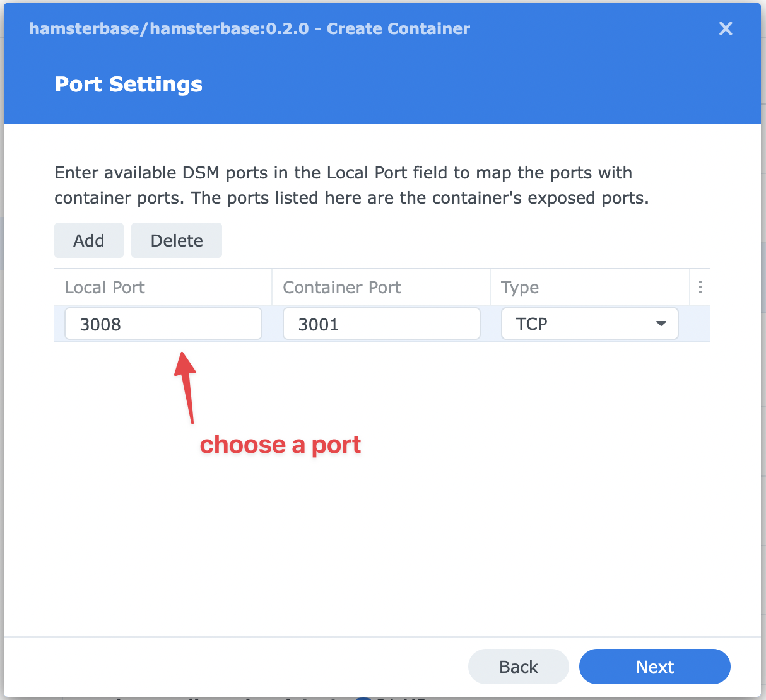Click the Port Settings heading
766x700 pixels.
[129, 85]
